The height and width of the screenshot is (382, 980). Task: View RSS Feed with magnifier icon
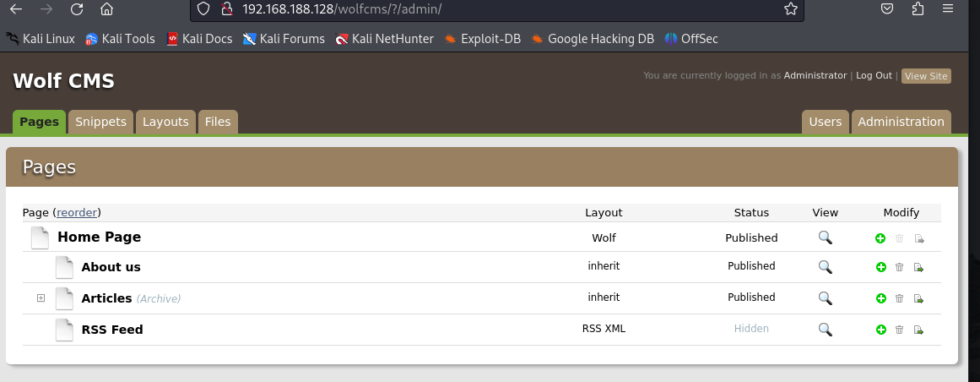[825, 330]
